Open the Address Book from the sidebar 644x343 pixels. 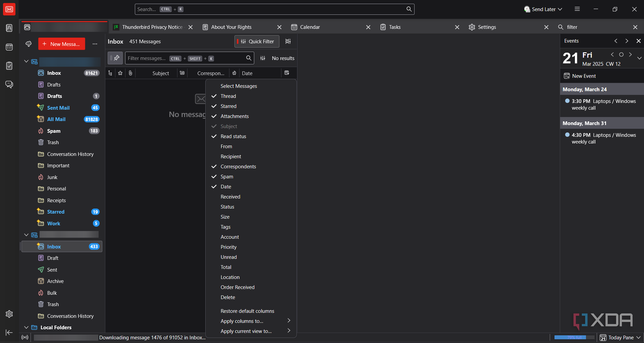(9, 28)
